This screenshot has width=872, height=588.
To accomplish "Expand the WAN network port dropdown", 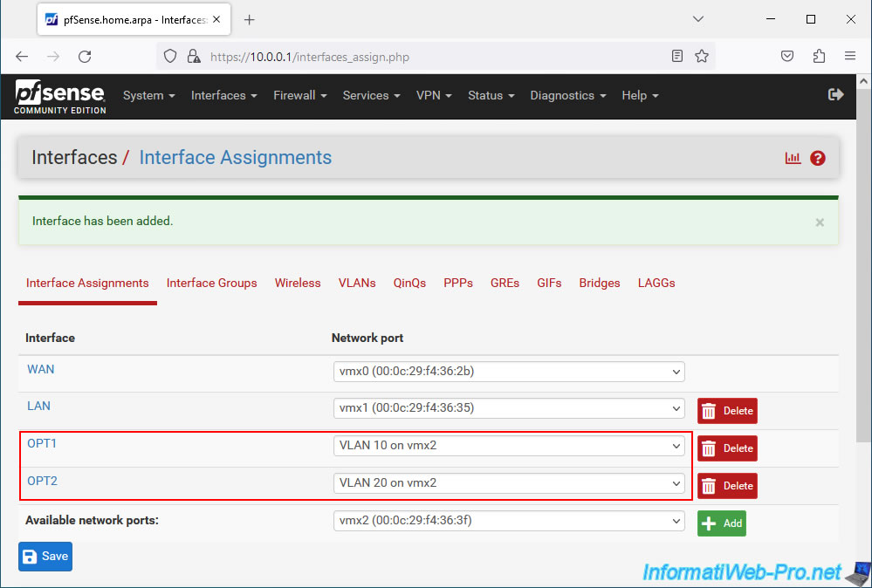I will (x=508, y=372).
